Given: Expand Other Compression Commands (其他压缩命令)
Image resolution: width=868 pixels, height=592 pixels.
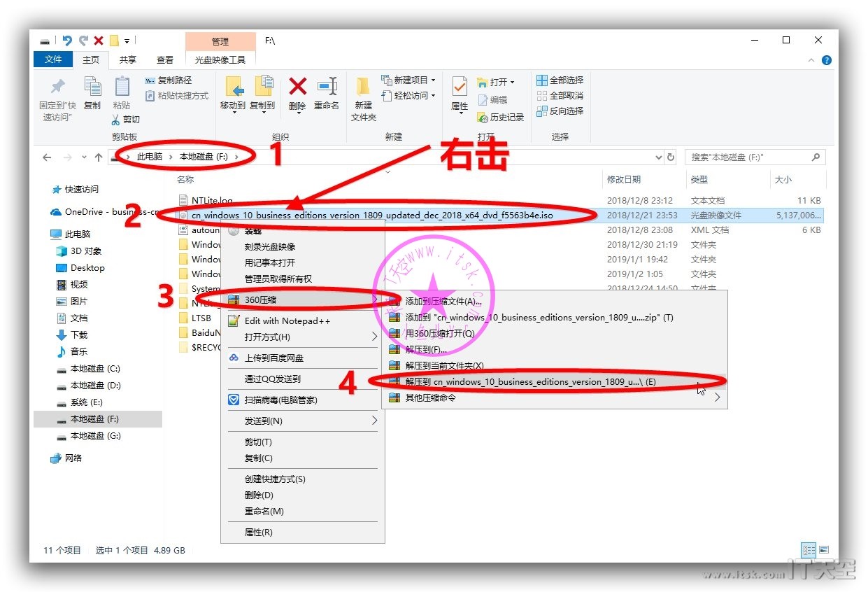Looking at the screenshot, I should pyautogui.click(x=555, y=398).
